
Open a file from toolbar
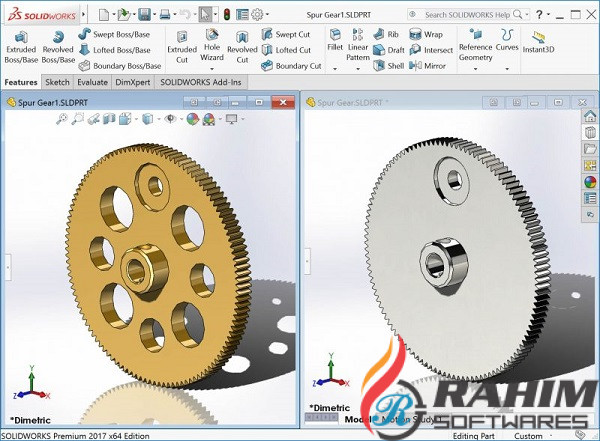[124, 15]
